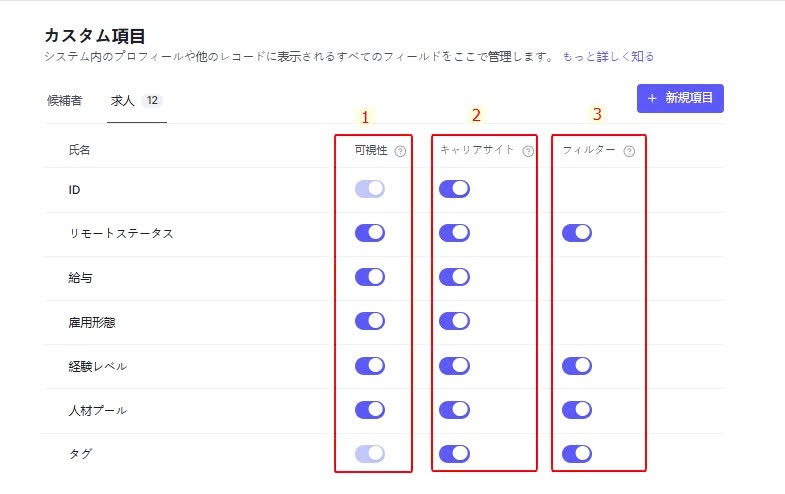Click the 新規項目 new field button
785x494 pixels.
click(680, 98)
